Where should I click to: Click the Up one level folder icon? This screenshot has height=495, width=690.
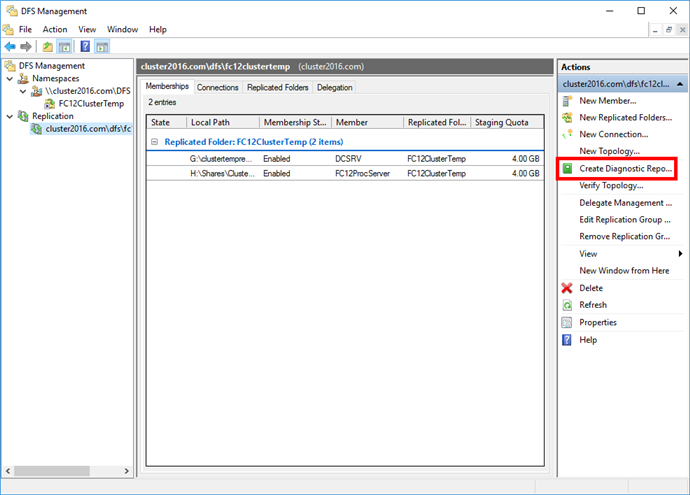pyautogui.click(x=48, y=46)
